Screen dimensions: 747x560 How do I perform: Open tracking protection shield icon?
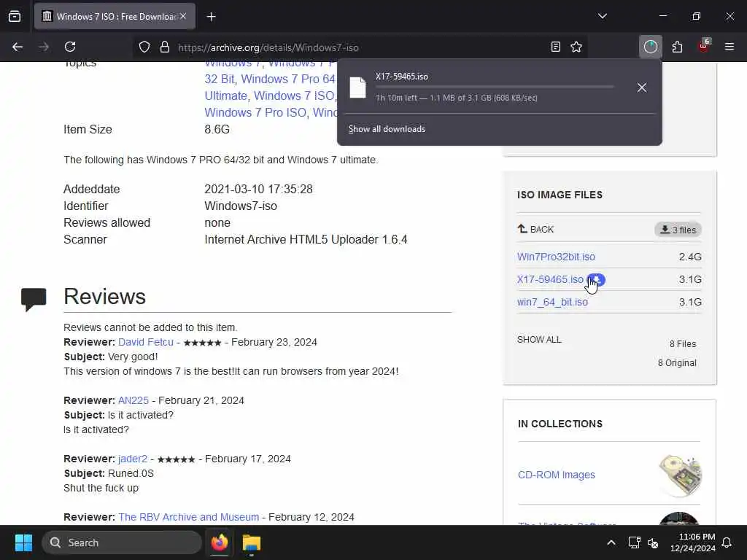(x=144, y=47)
